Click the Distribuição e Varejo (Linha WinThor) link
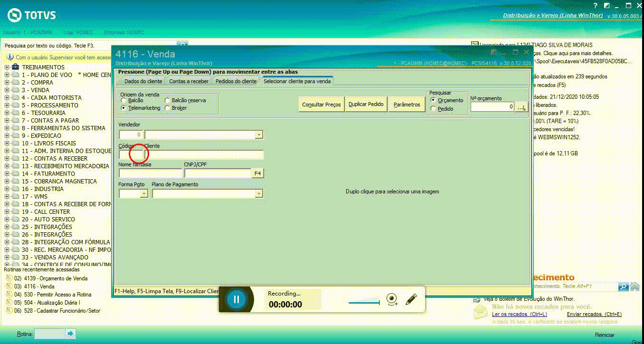This screenshot has width=644, height=344. tap(553, 16)
